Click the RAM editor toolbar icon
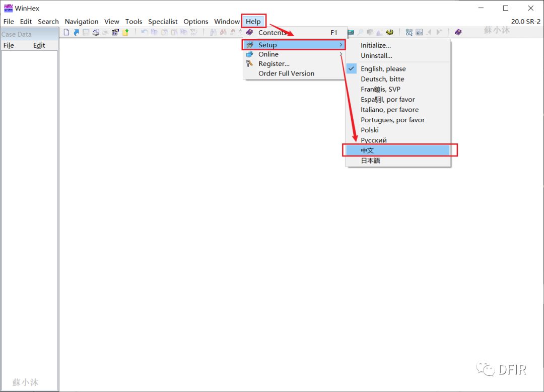Image resolution: width=544 pixels, height=392 pixels. click(x=351, y=32)
